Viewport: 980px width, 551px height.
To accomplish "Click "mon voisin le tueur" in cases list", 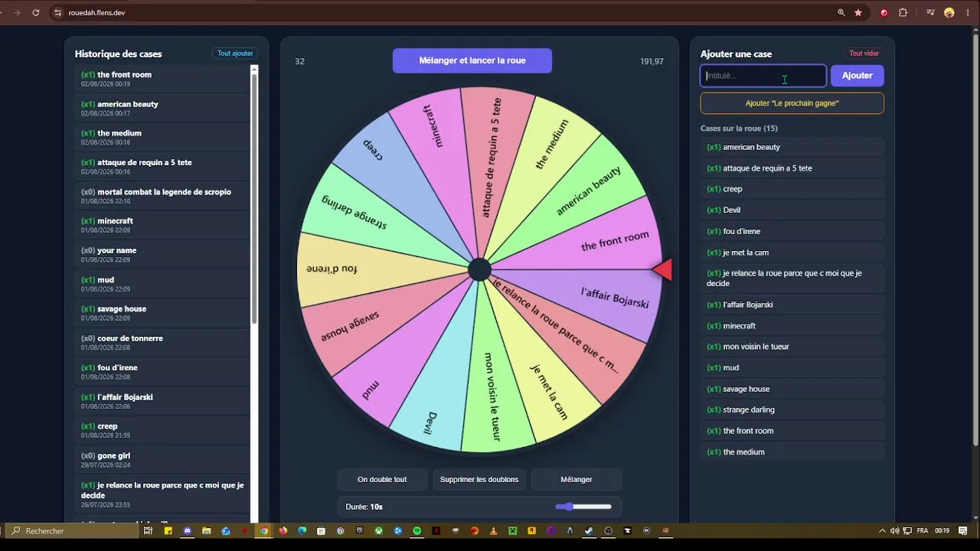I will [x=792, y=347].
